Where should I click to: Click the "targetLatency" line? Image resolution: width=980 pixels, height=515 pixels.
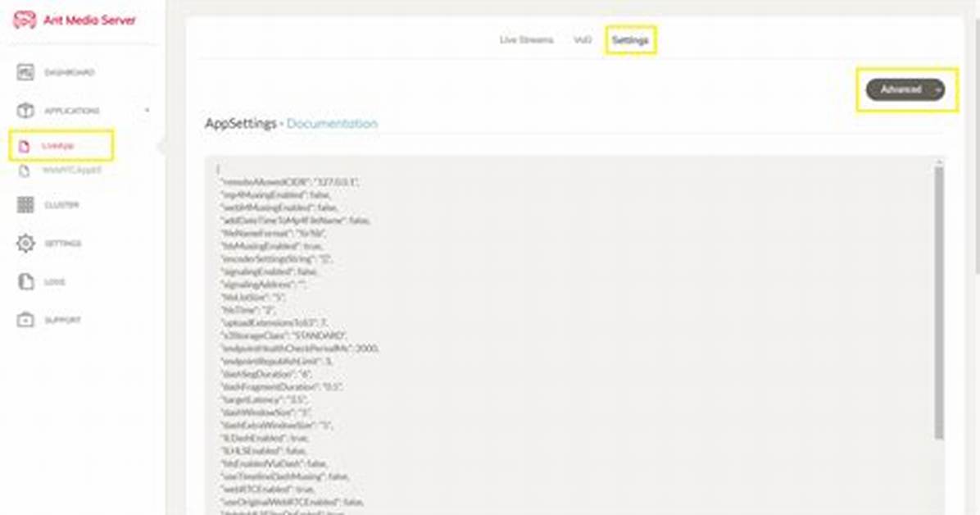point(263,399)
